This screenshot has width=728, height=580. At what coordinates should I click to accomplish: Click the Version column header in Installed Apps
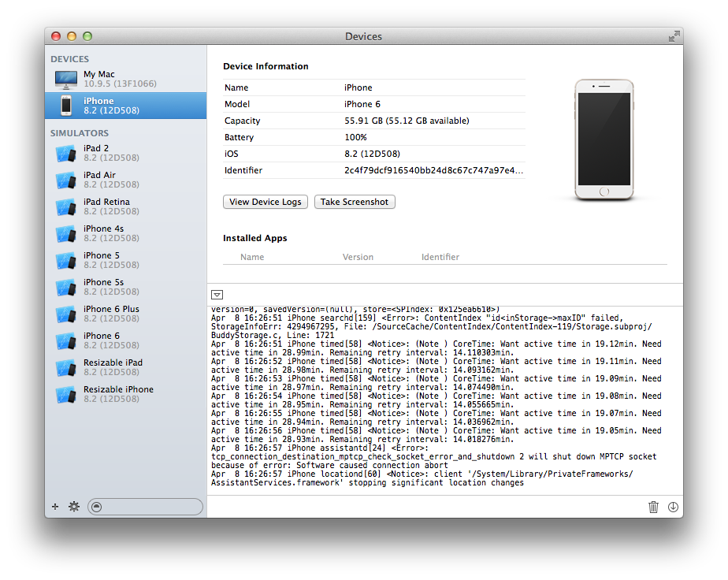[x=358, y=257]
